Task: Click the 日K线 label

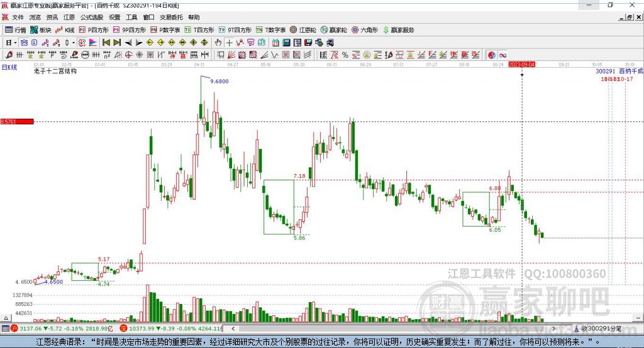Action: point(9,67)
